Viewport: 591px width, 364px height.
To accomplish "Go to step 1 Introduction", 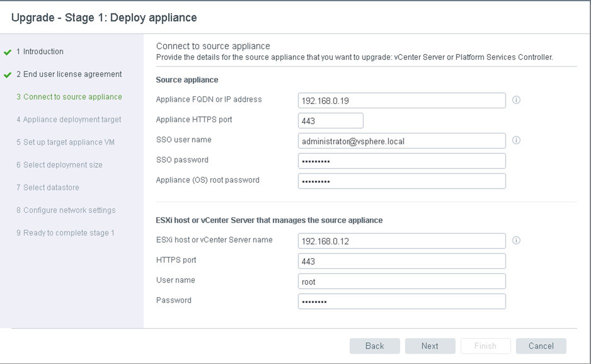I will (x=40, y=51).
